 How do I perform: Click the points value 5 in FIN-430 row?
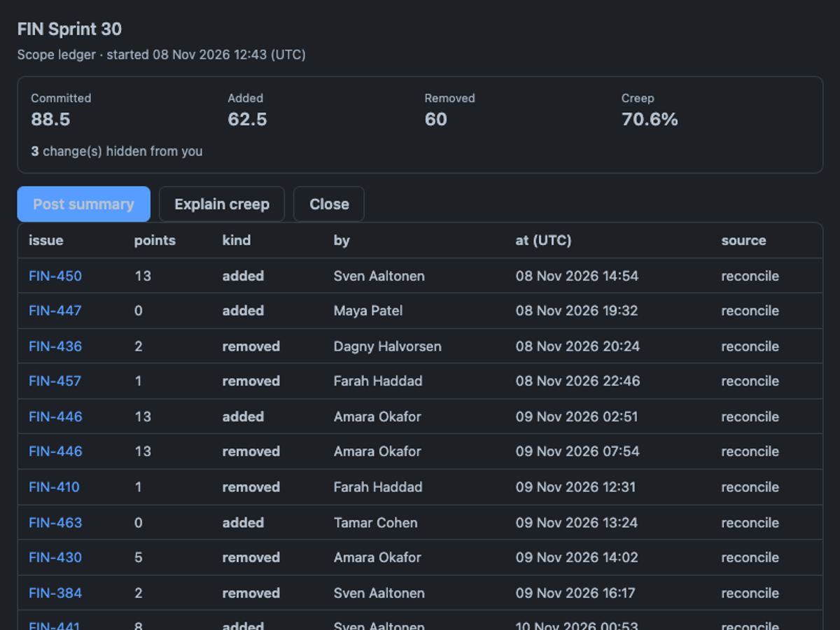tap(139, 558)
